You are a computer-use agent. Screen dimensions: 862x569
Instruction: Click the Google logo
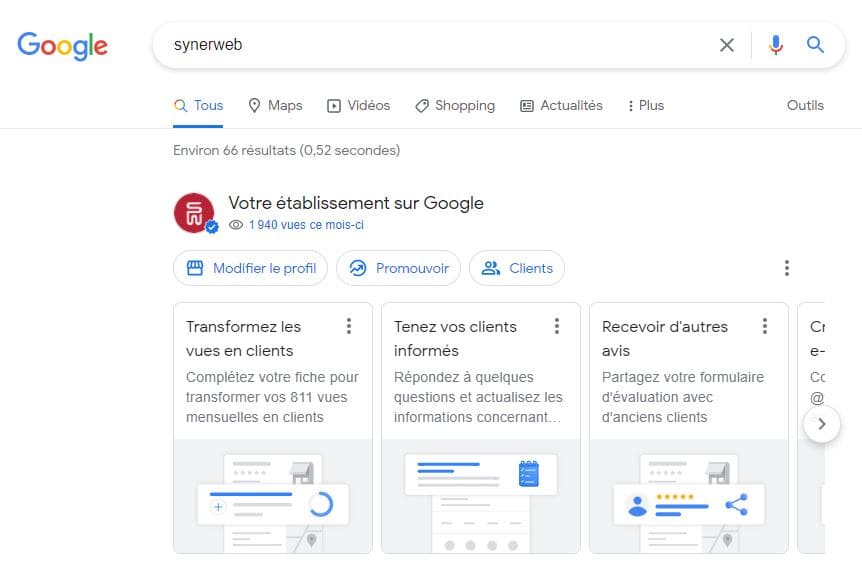[x=62, y=46]
